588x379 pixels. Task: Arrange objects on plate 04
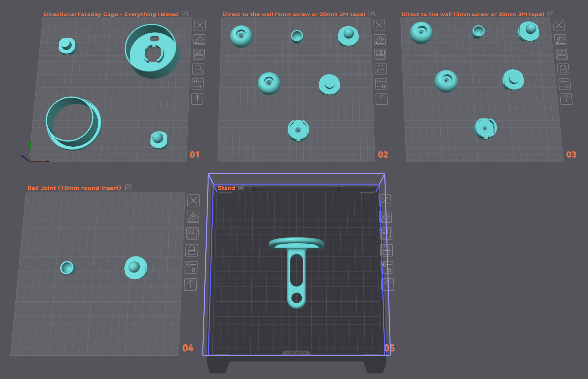192,233
